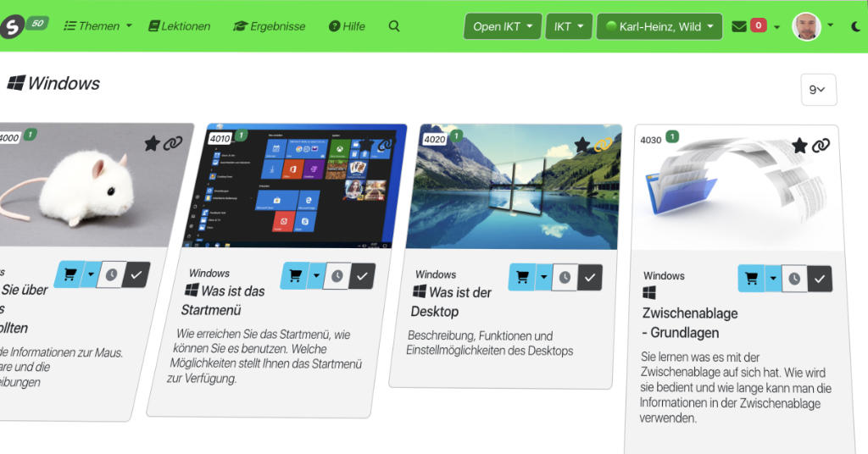Click the search magnifier icon in navbar
The width and height of the screenshot is (868, 454).
[x=394, y=26]
